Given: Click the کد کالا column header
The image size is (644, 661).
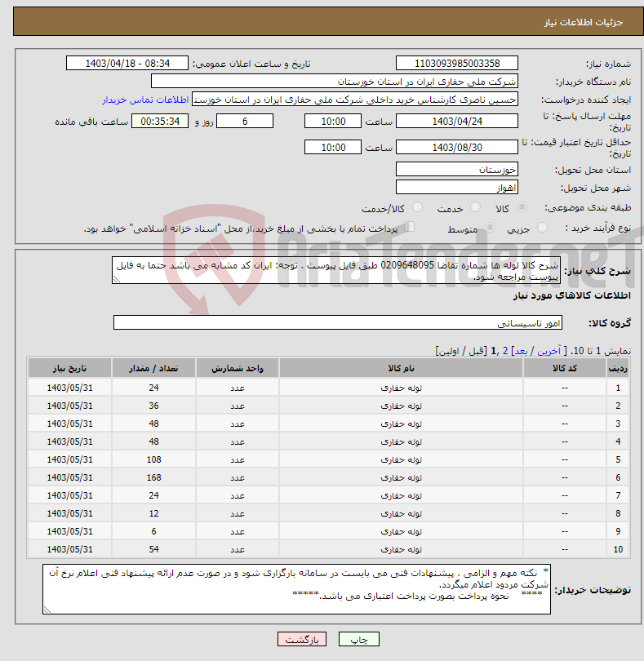Looking at the screenshot, I should pos(565,368).
